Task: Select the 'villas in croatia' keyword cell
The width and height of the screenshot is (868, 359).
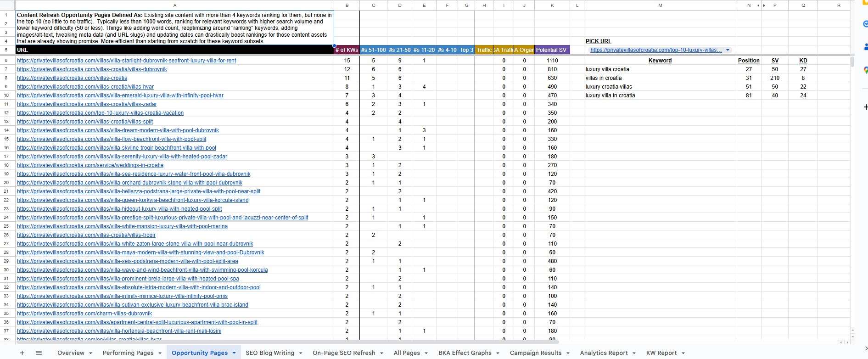Action: pyautogui.click(x=660, y=78)
